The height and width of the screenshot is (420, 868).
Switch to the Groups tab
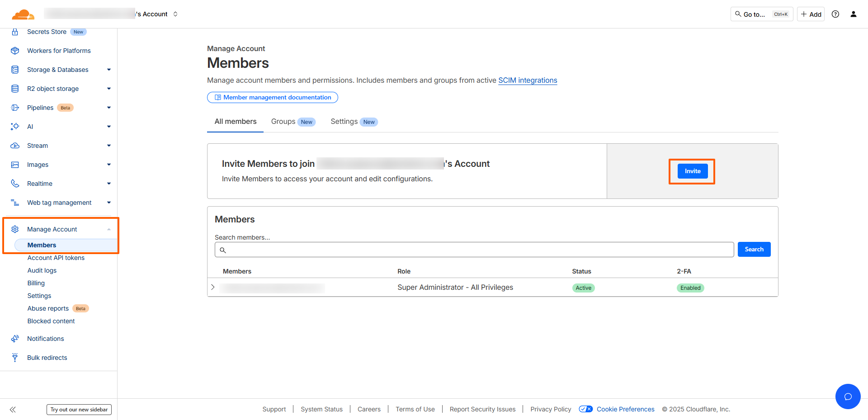(x=283, y=122)
